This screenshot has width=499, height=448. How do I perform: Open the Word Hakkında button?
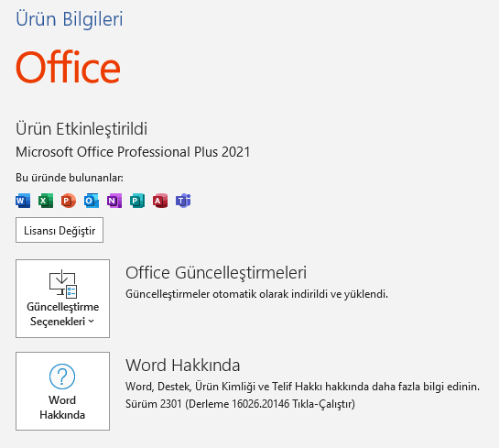(x=62, y=391)
